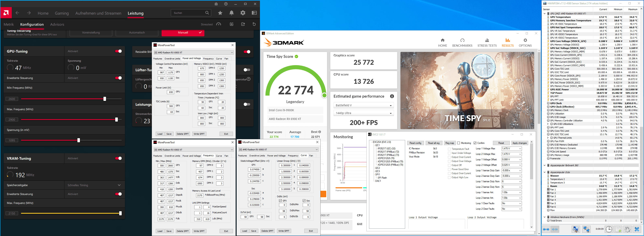644x236 pixels.
Task: Click the bug report icon
Action: (216, 4)
